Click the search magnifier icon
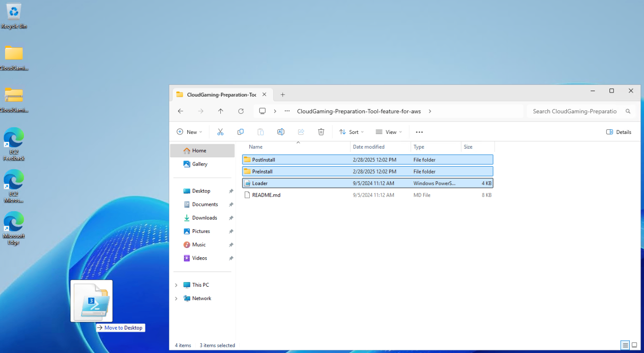 point(628,111)
